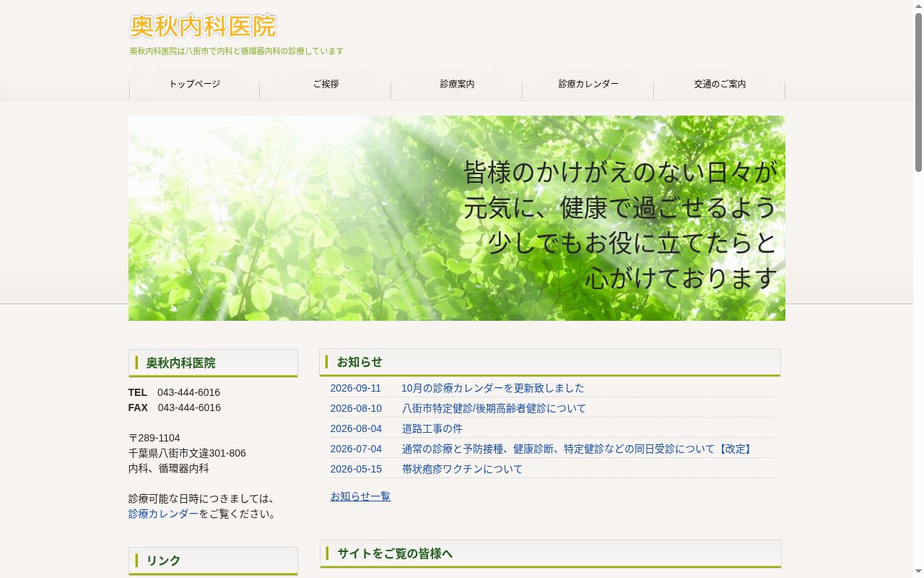Click the tagline under the site title
The image size is (924, 578).
(x=237, y=51)
